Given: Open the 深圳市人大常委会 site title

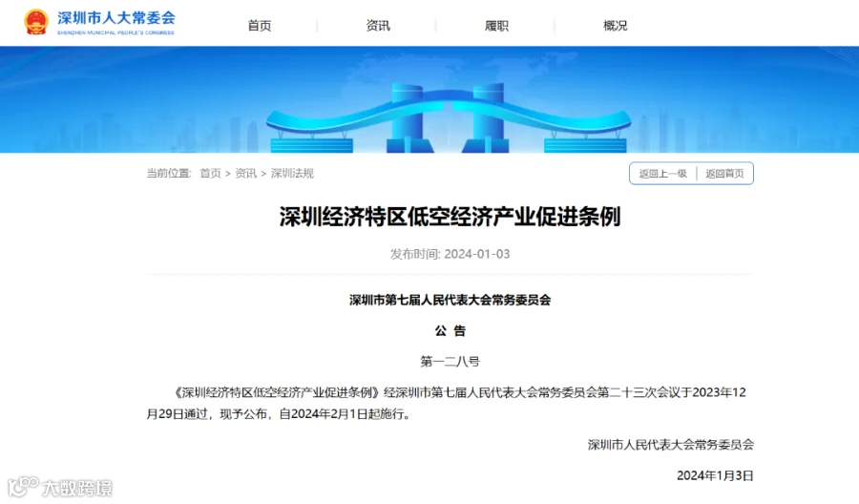Looking at the screenshot, I should click(x=116, y=17).
